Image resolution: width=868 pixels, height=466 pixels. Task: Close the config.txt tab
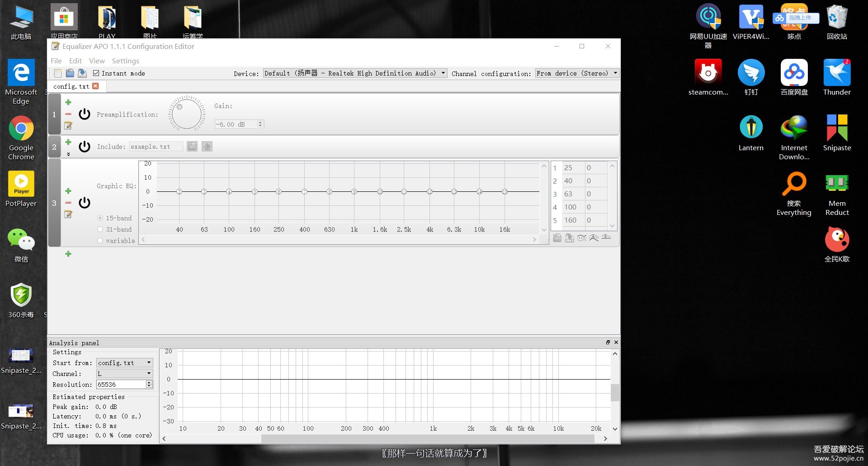pos(95,86)
